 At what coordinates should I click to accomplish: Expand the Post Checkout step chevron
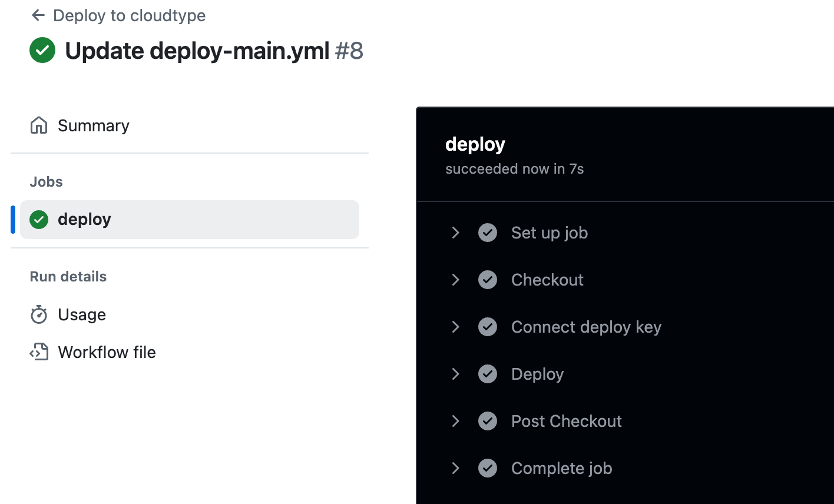tap(455, 421)
